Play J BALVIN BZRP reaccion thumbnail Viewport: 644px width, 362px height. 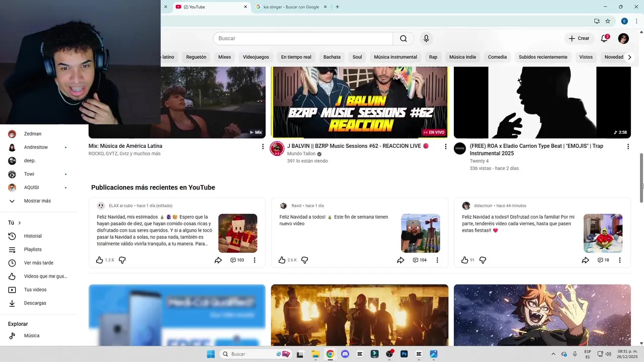tap(359, 102)
